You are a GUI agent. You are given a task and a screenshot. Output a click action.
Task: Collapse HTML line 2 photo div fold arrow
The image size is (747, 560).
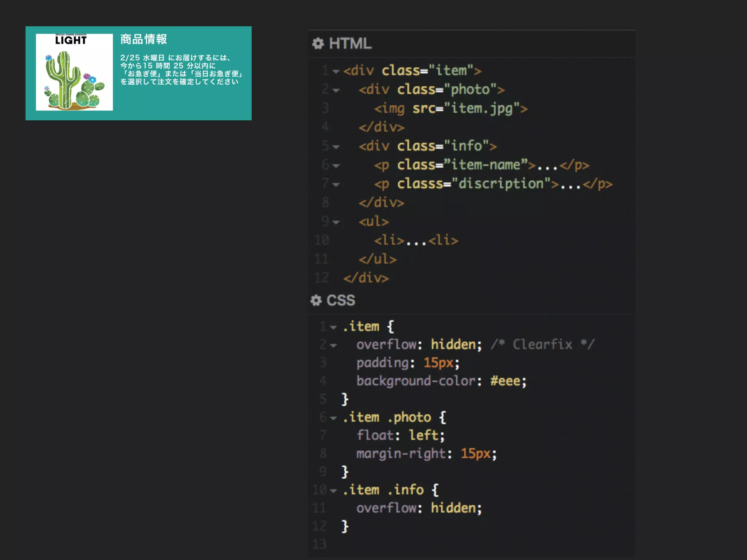click(x=336, y=90)
